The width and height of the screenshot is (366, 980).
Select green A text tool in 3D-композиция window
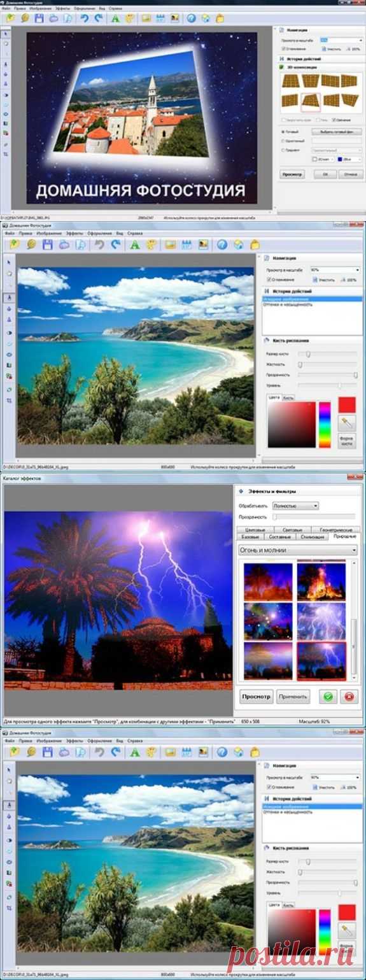point(116,19)
